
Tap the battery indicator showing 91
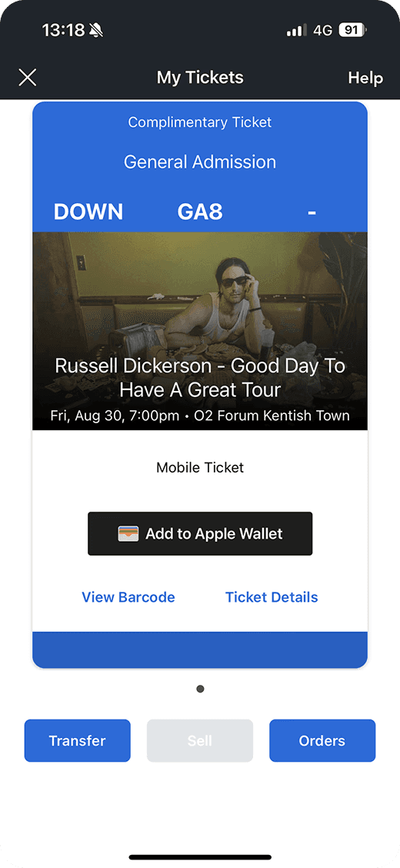coord(352,30)
